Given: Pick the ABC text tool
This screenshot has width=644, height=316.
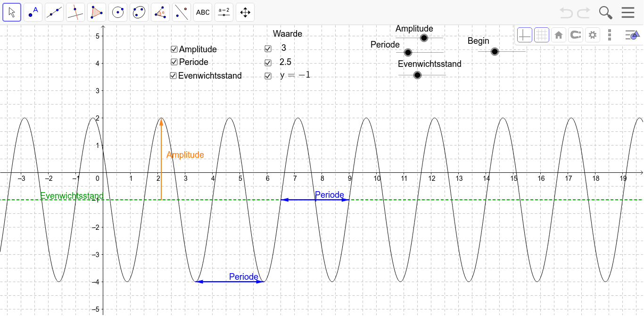Looking at the screenshot, I should coord(202,12).
